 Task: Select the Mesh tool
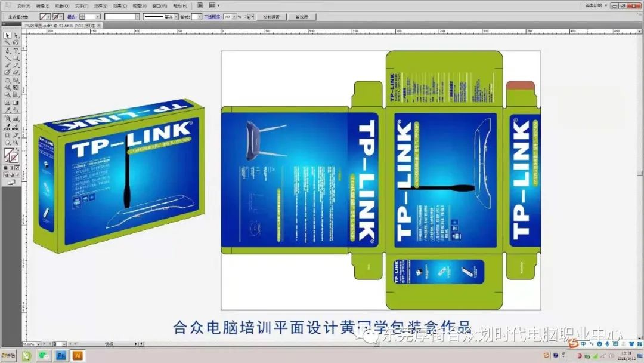point(7,103)
